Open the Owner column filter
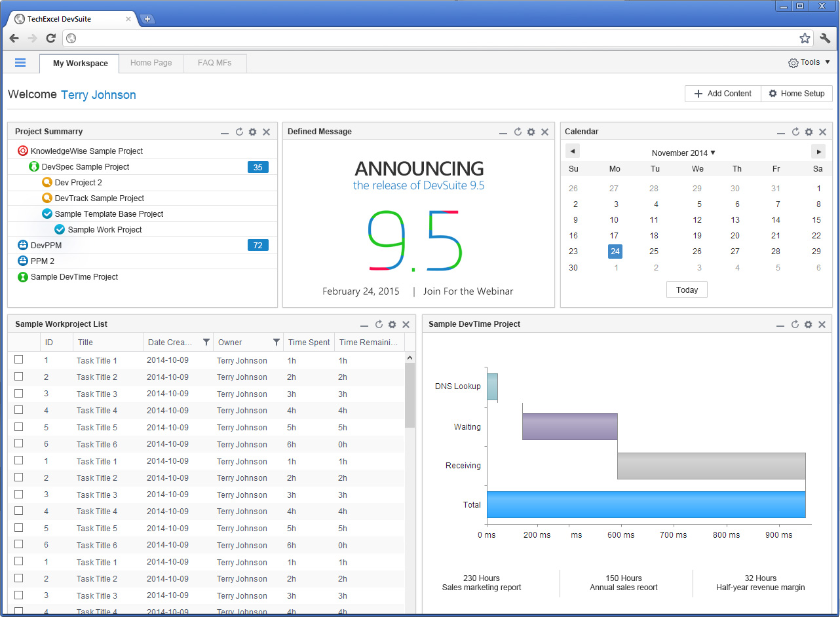 (277, 342)
